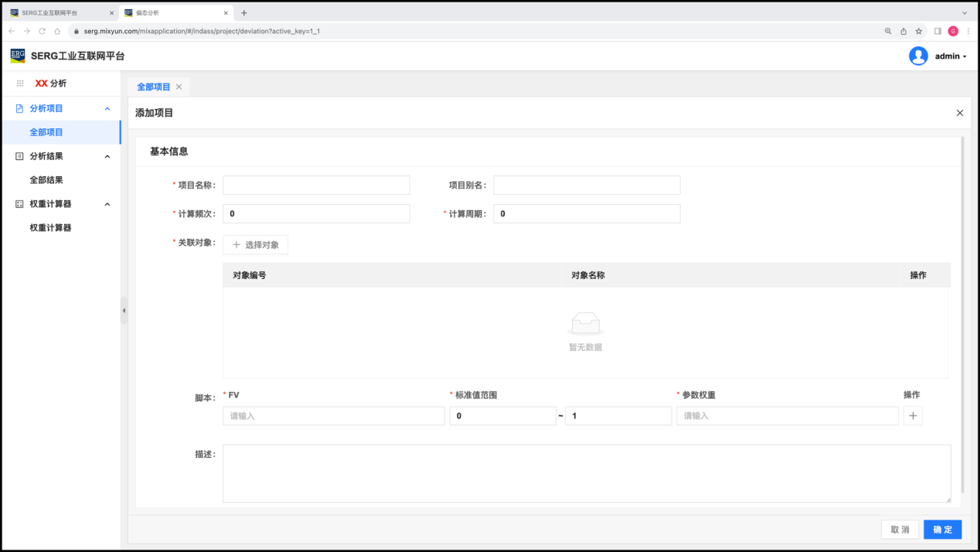Click the sidebar collapse handle arrow
Viewport: 980px width, 552px height.
[x=124, y=311]
